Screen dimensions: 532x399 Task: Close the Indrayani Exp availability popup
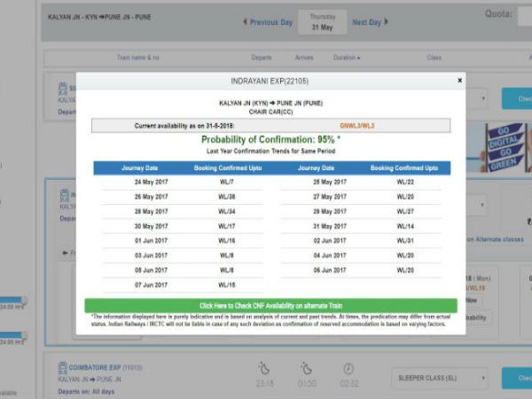click(x=459, y=80)
